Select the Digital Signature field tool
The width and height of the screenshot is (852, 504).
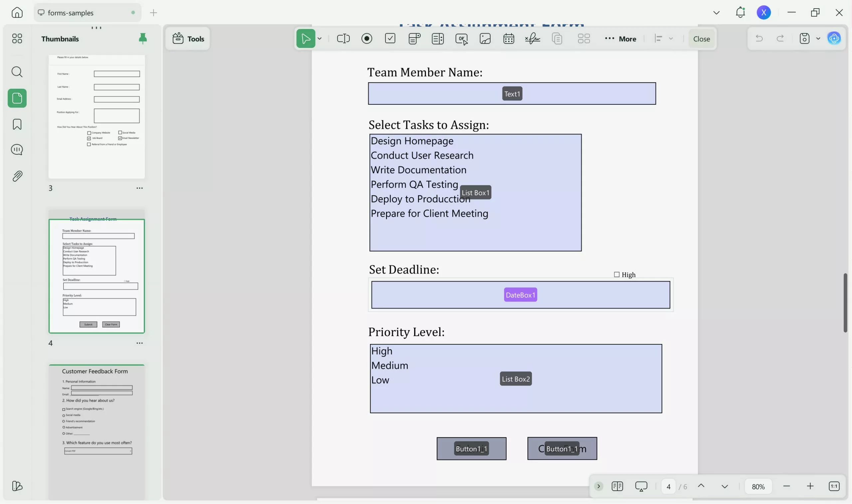click(532, 38)
